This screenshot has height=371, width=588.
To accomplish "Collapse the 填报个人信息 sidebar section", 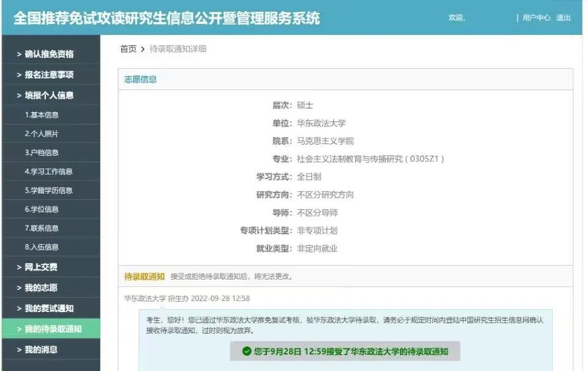I will 49,96.
